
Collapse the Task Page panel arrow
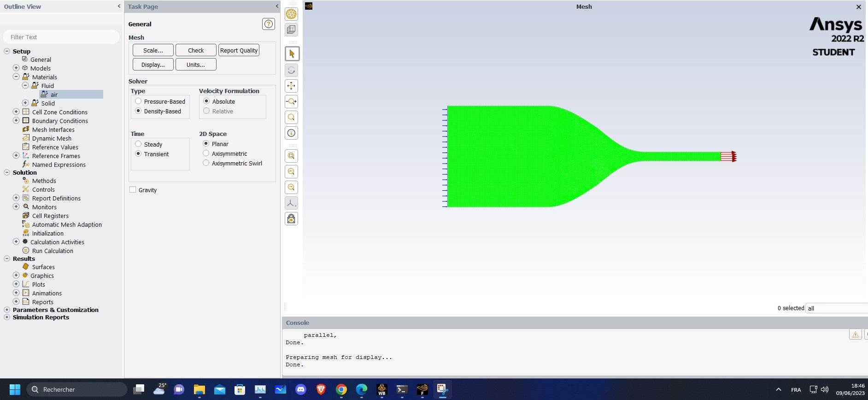click(277, 6)
